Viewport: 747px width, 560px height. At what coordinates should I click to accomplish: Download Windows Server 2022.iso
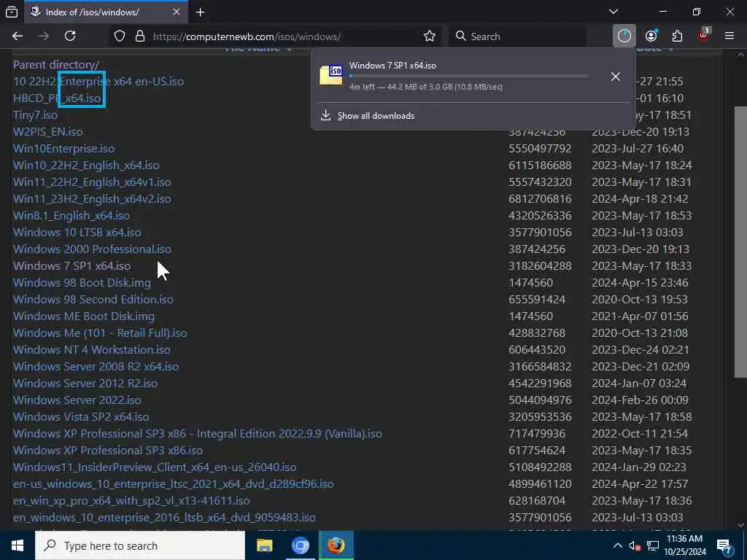(x=77, y=400)
